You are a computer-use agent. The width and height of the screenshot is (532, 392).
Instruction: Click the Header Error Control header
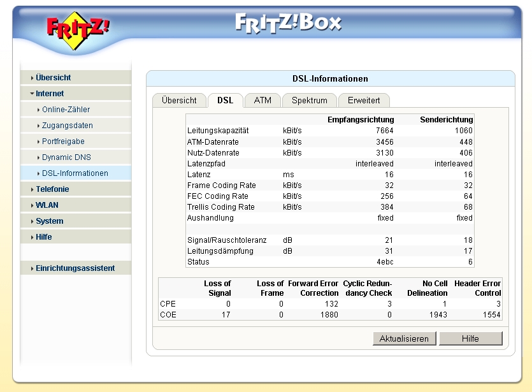click(477, 288)
